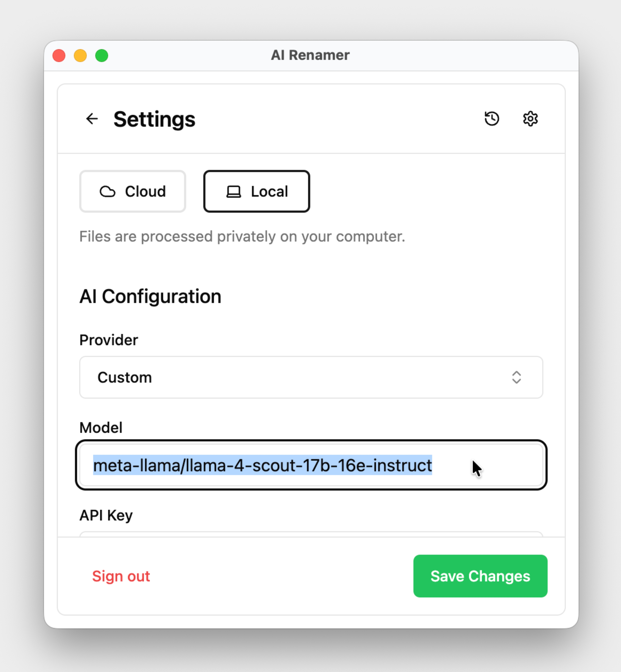The height and width of the screenshot is (672, 621).
Task: Open provider choices with the stepper arrows
Action: (517, 377)
